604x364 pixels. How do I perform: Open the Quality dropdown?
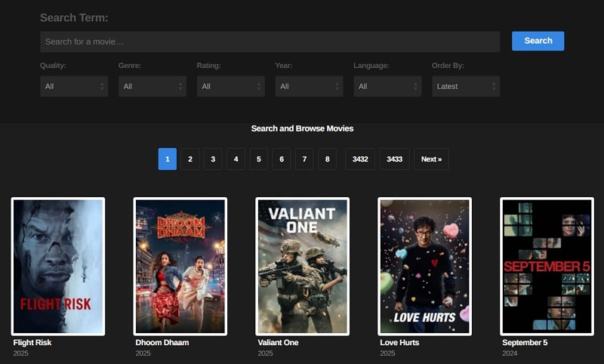tap(74, 86)
